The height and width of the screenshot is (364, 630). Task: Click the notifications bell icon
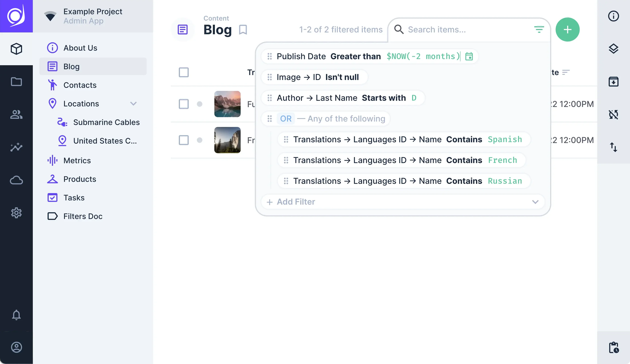point(16,315)
